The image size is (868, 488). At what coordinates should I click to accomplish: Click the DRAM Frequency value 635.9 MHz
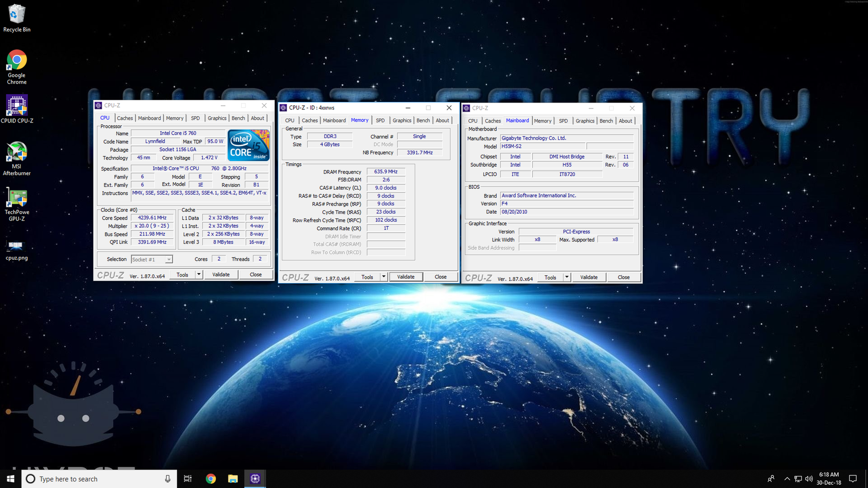point(386,172)
